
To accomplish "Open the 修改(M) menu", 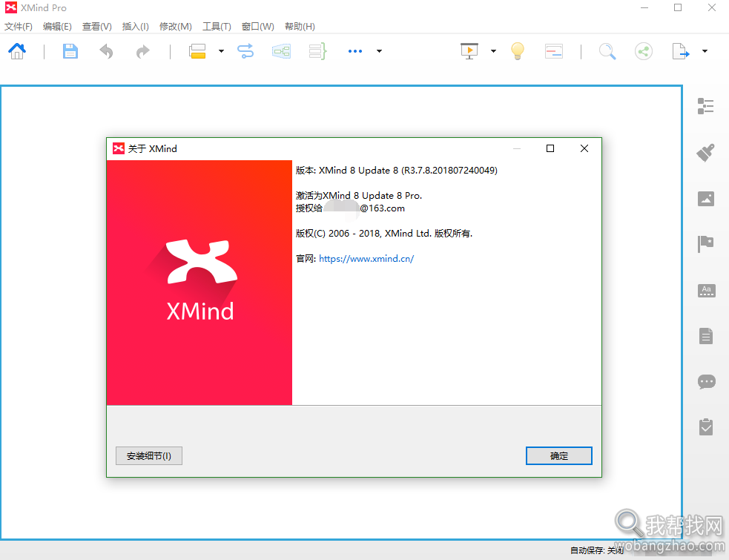I will pyautogui.click(x=175, y=27).
